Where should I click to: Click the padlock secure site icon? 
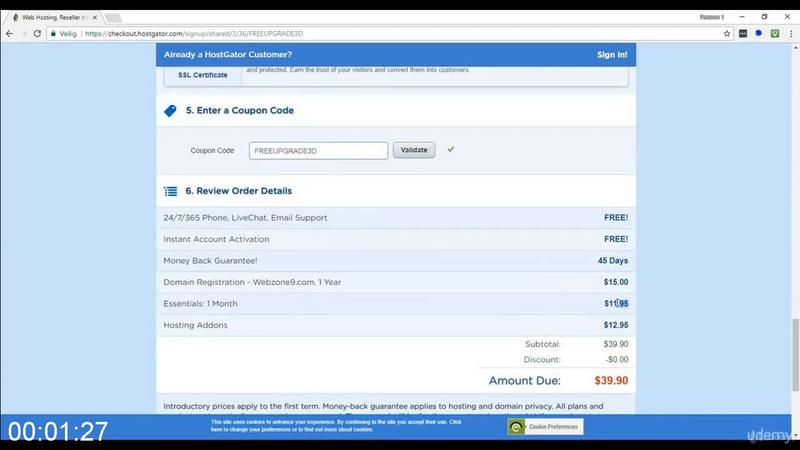click(x=53, y=34)
